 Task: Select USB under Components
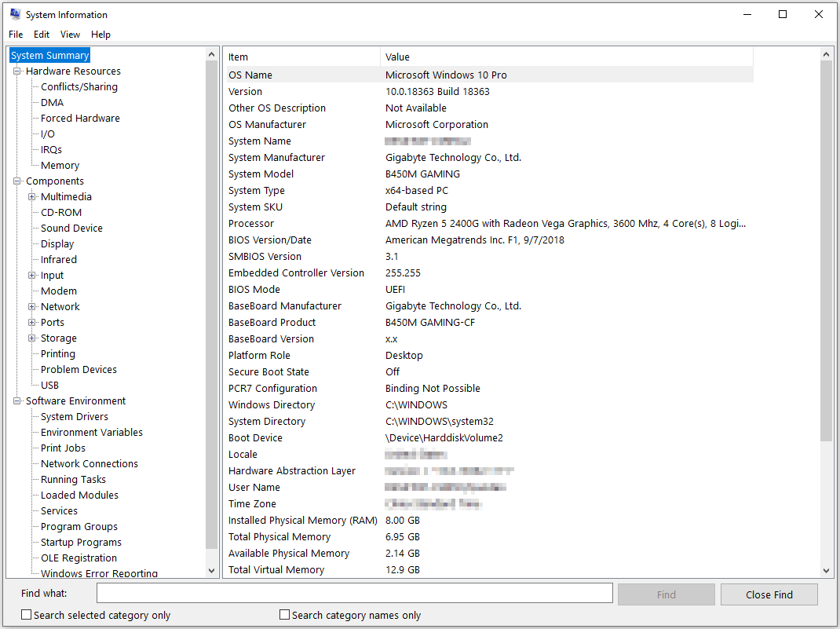click(49, 386)
